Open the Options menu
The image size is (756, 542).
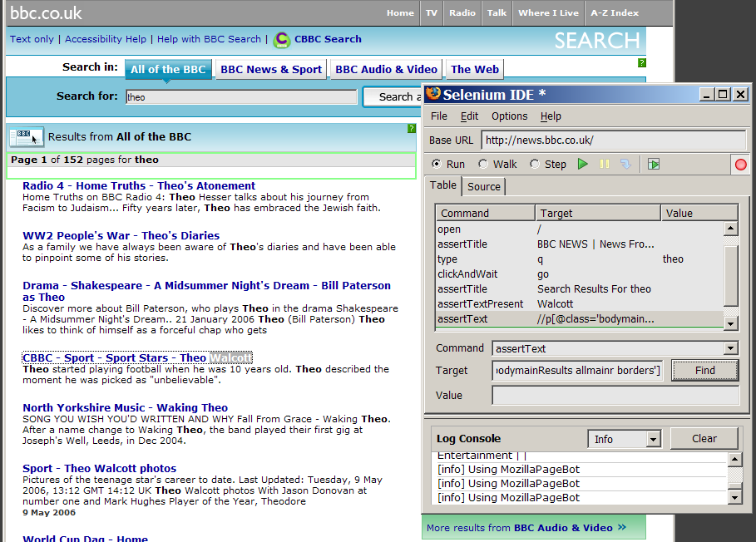click(x=509, y=116)
